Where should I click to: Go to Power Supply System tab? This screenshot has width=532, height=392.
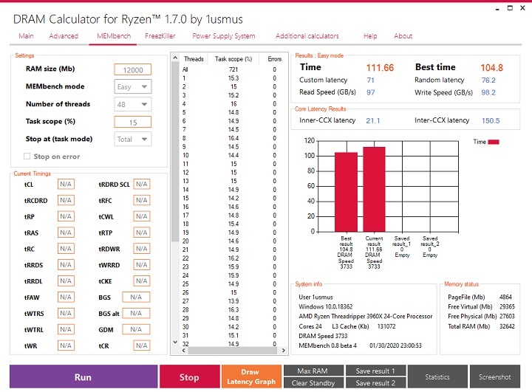pyautogui.click(x=224, y=36)
